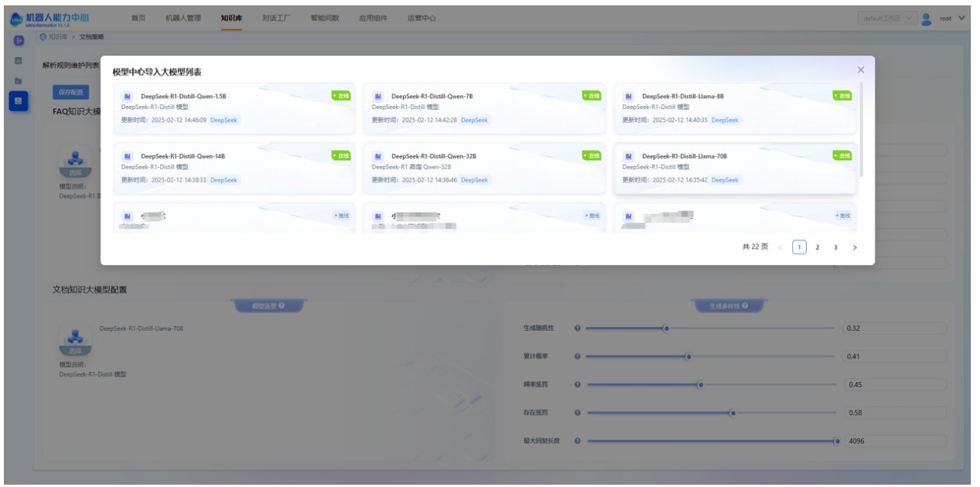Open the 应用组件 tab
Screen dimensions: 980x487
(x=373, y=19)
